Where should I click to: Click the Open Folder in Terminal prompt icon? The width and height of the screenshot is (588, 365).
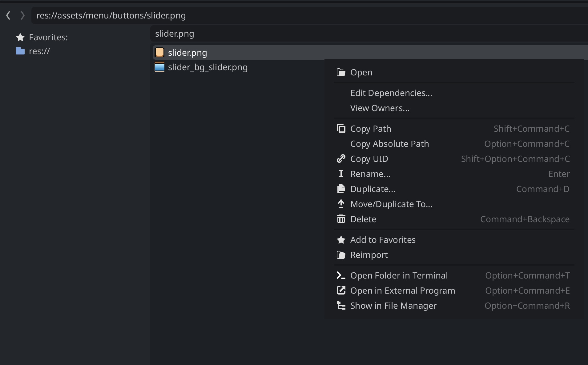point(341,275)
